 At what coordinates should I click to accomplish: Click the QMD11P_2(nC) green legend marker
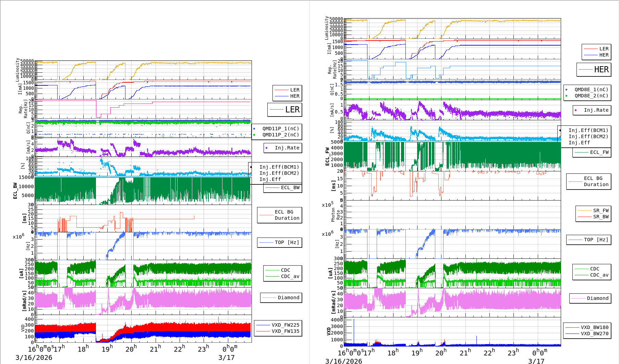pos(254,135)
